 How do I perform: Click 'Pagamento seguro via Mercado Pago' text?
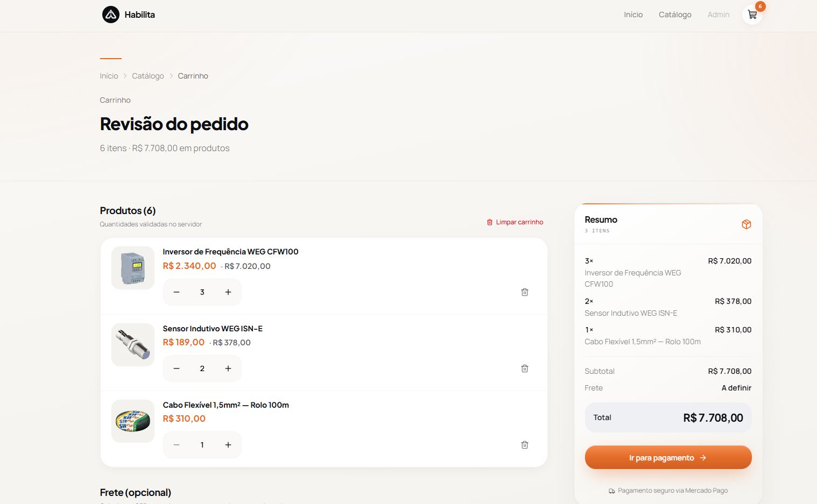pos(673,491)
